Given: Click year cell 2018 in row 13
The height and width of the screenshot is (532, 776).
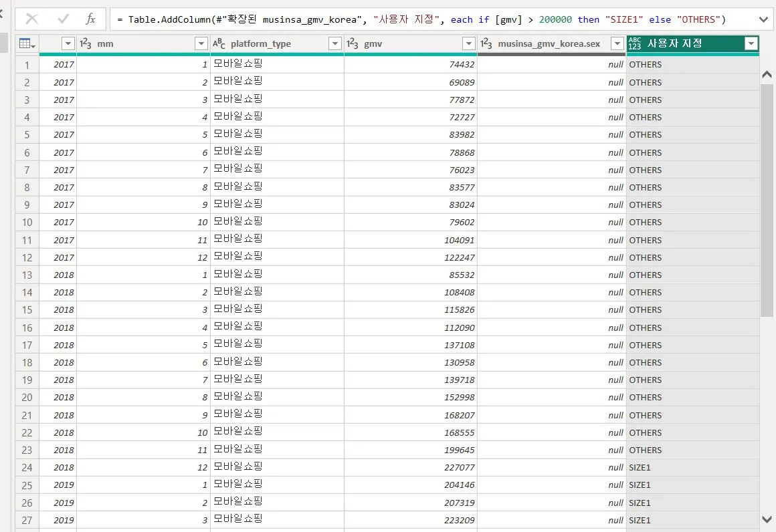Looking at the screenshot, I should pyautogui.click(x=58, y=275).
